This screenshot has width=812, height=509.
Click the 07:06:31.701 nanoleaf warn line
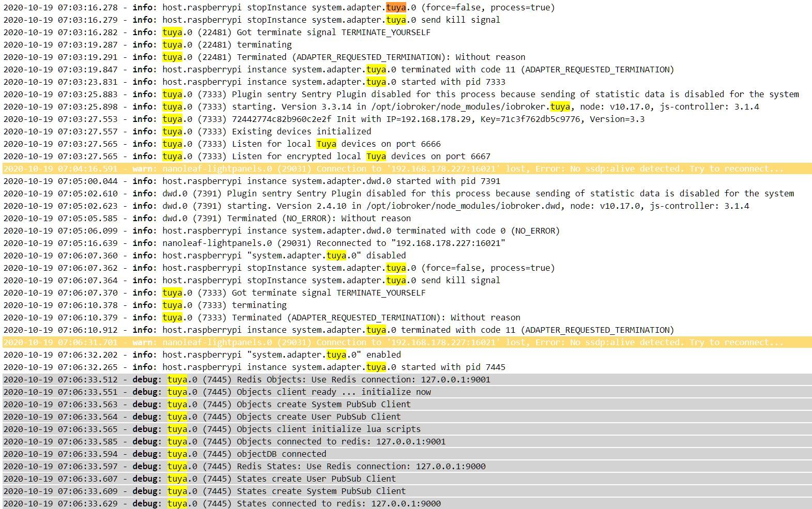point(407,342)
